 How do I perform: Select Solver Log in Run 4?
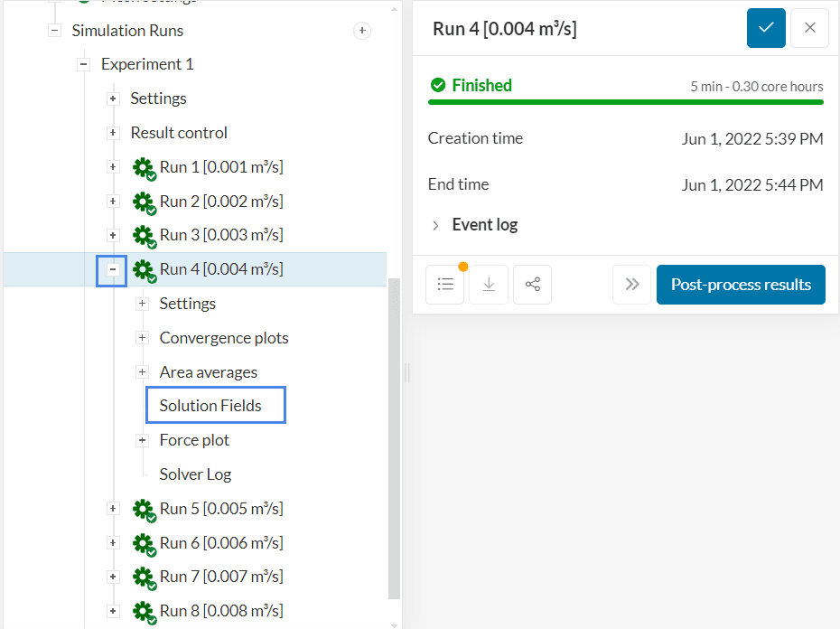click(195, 474)
